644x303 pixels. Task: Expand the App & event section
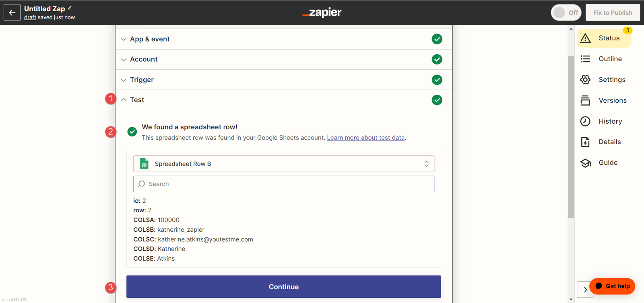150,39
